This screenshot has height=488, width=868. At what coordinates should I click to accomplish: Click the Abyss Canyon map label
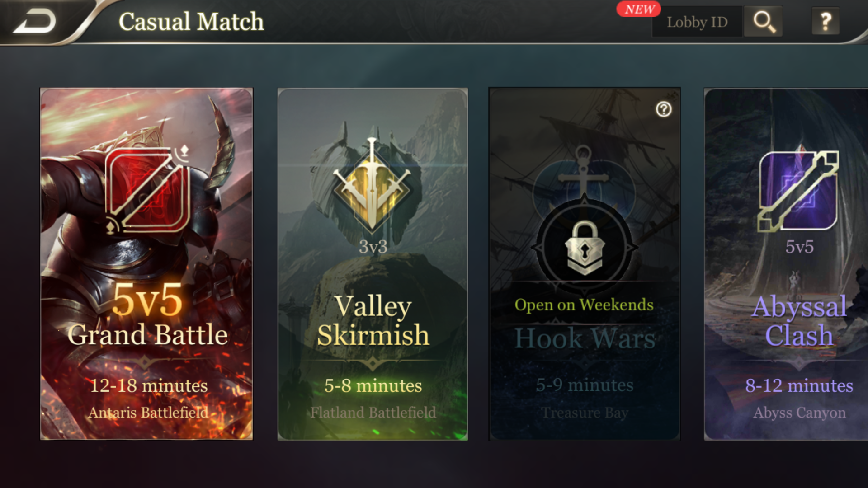799,413
